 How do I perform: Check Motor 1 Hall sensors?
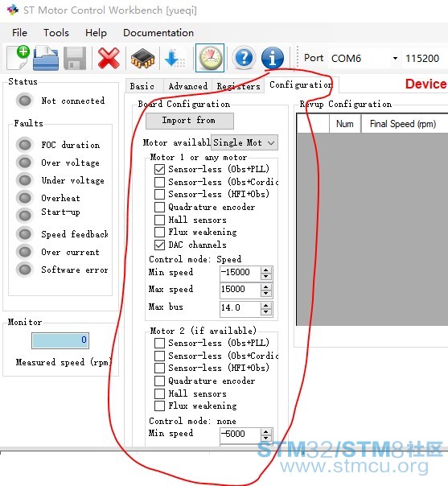(159, 220)
